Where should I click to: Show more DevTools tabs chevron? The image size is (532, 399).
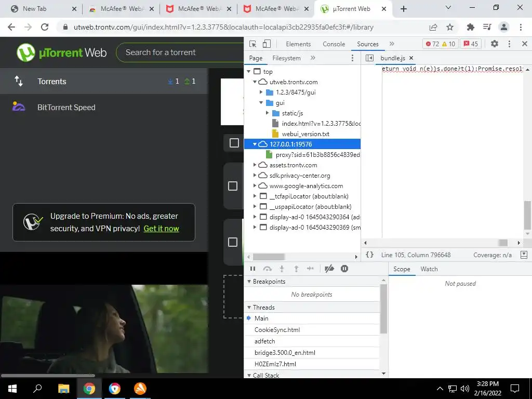click(x=392, y=44)
